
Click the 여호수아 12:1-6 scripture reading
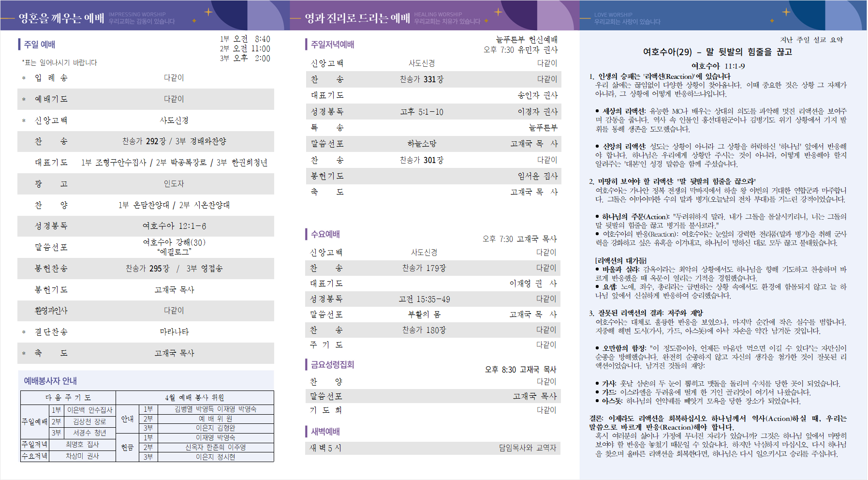click(x=174, y=226)
